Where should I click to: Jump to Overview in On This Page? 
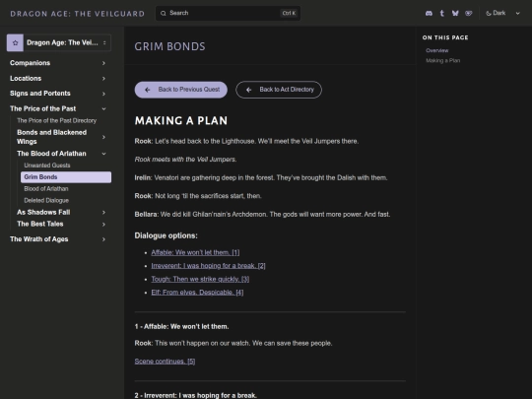(437, 50)
